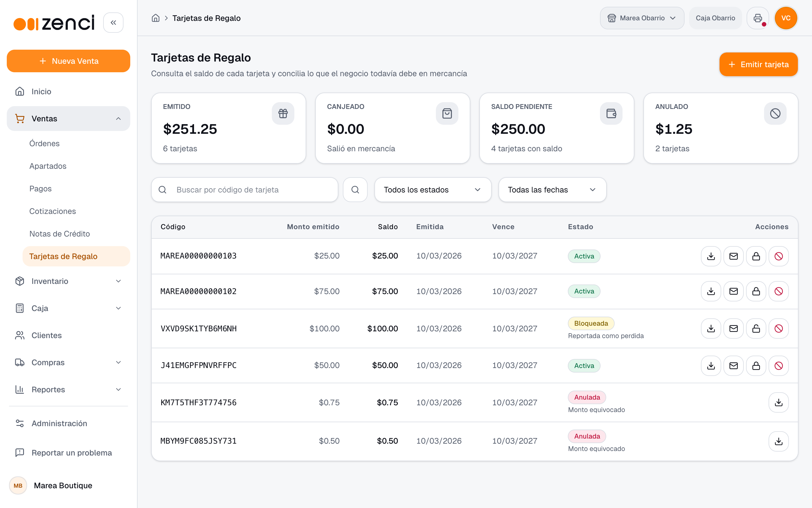Click the Nueva Venta button
812x508 pixels.
69,61
